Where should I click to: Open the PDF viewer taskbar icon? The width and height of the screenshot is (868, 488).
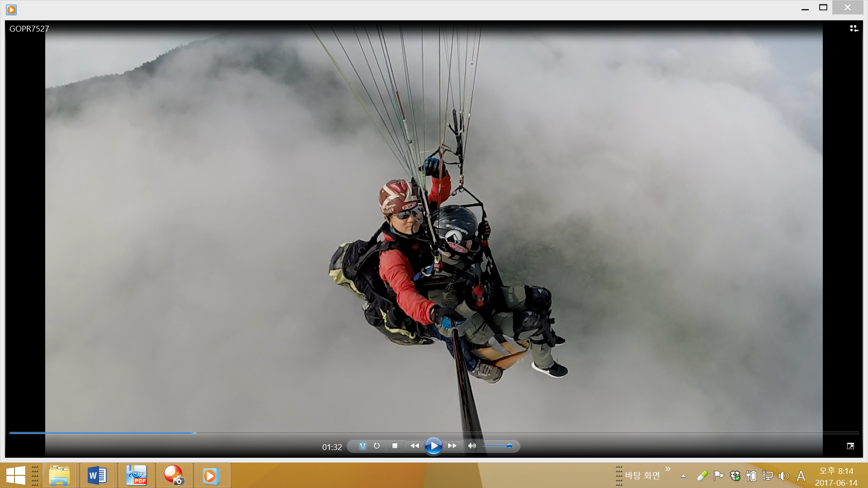136,475
